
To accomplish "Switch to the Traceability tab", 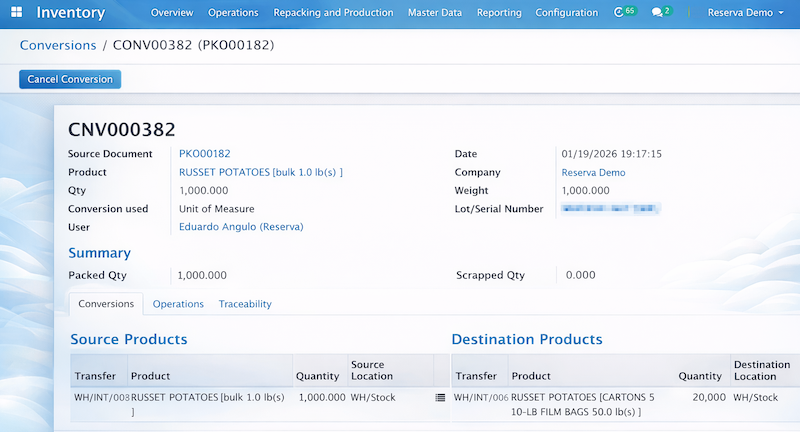I will (x=245, y=304).
